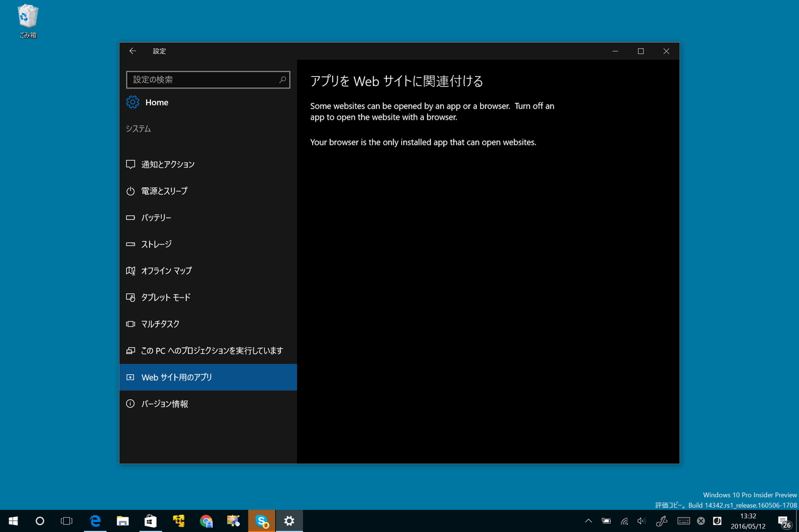The width and height of the screenshot is (799, 532).
Task: Click the IME input mode indicator in tray
Action: (x=717, y=521)
